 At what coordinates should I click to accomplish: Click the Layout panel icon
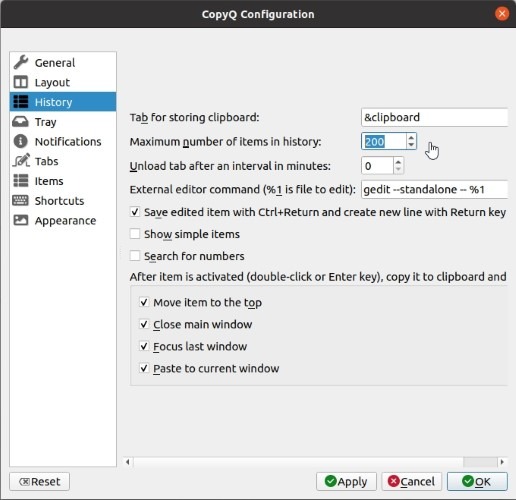(21, 82)
